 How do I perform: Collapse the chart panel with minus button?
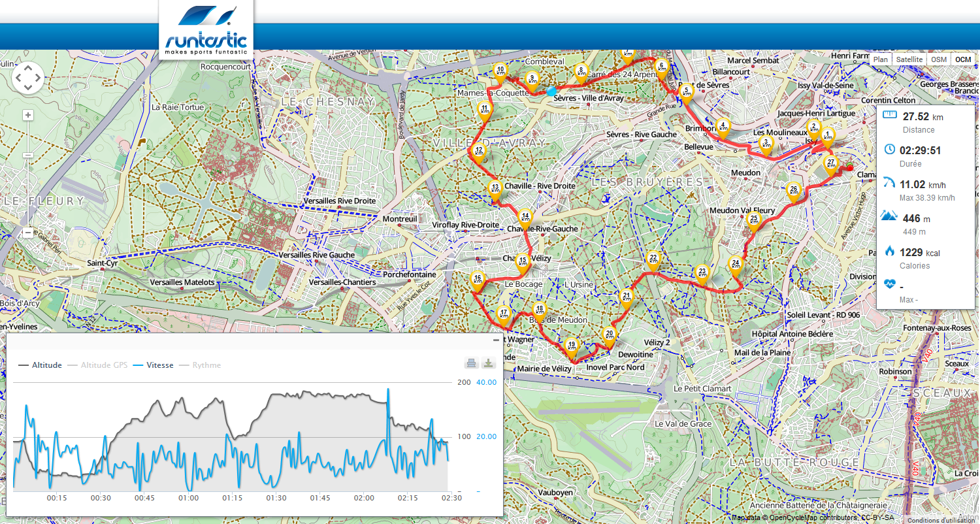point(496,340)
